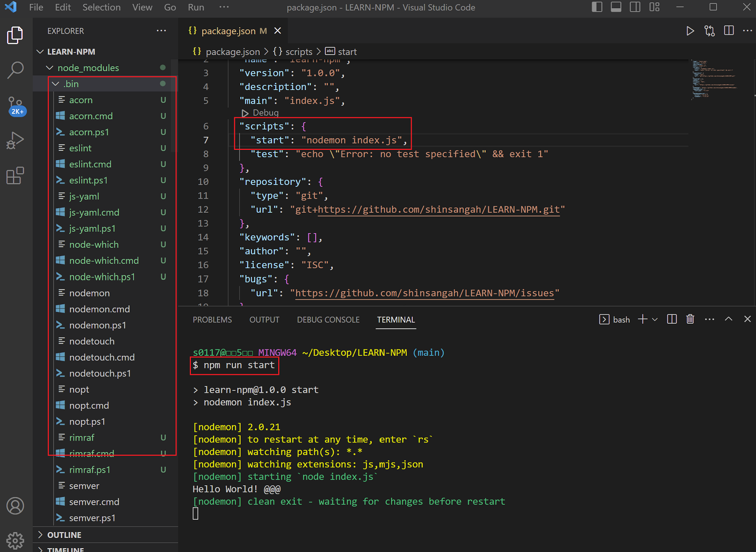This screenshot has height=552, width=756.
Task: Click line number 12 in the gutter
Action: [x=203, y=209]
